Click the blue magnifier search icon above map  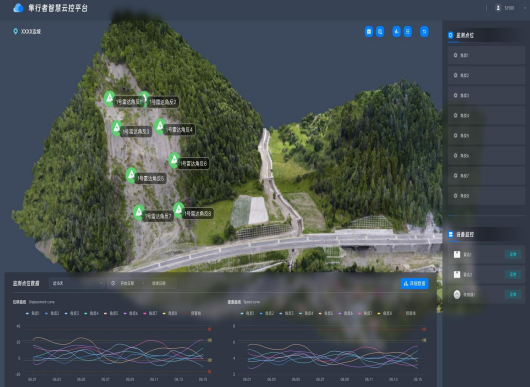coord(380,32)
